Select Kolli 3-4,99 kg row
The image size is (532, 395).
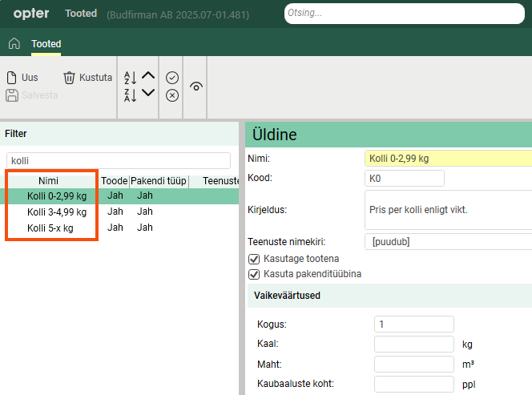tap(56, 212)
